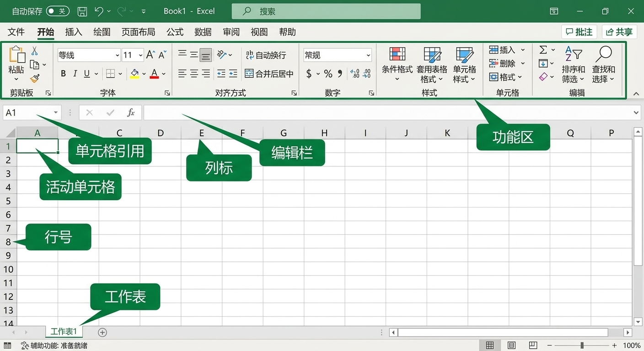The height and width of the screenshot is (351, 644).
Task: Click the text orientation icon
Action: pyautogui.click(x=222, y=55)
